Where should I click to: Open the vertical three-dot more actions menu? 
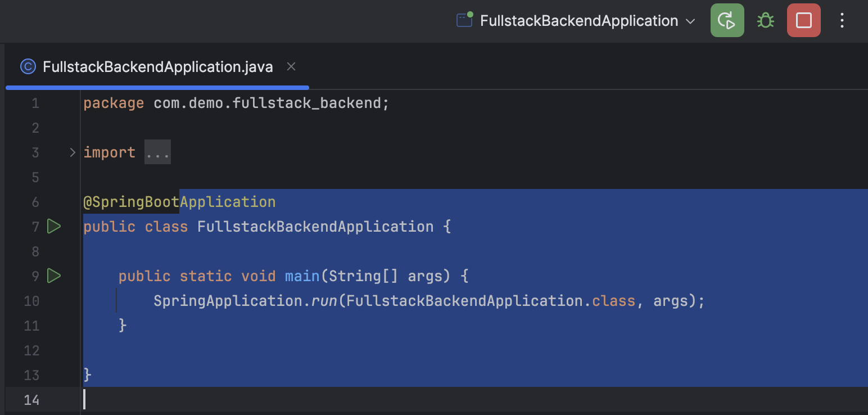(x=842, y=21)
